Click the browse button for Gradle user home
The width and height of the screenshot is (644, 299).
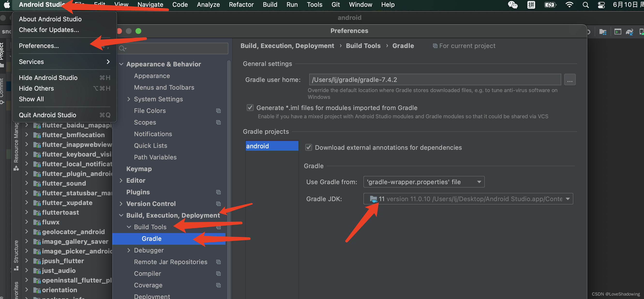569,80
